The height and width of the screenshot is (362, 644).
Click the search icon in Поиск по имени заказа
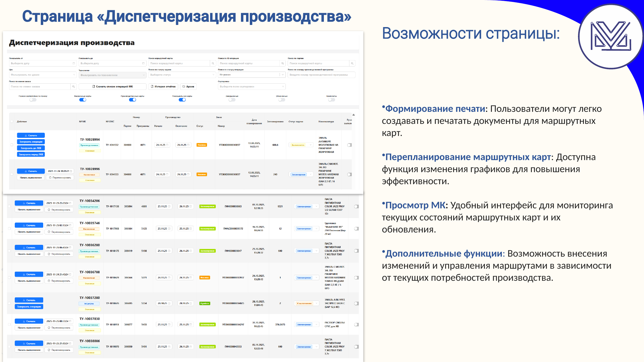tap(74, 87)
